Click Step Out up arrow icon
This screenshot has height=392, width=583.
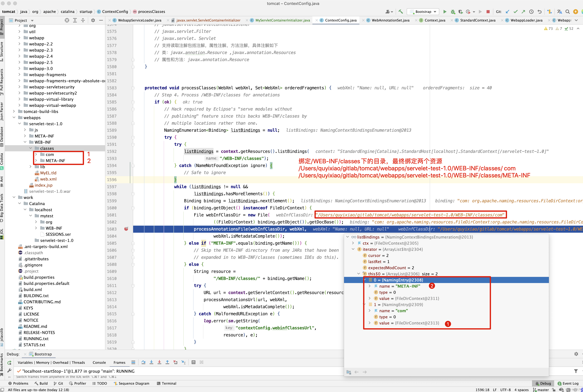[x=167, y=362]
